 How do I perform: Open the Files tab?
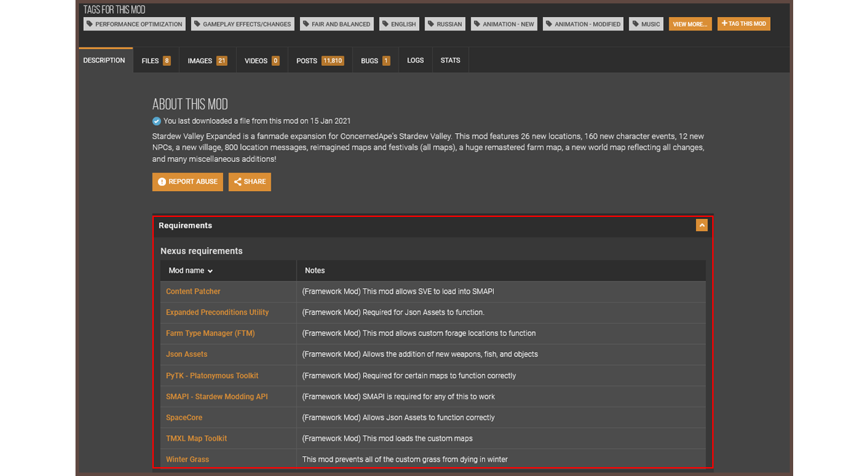[x=156, y=61]
